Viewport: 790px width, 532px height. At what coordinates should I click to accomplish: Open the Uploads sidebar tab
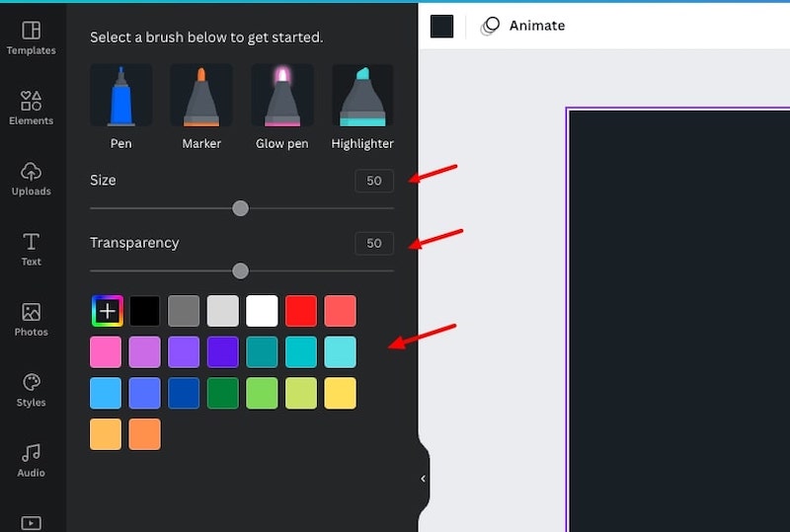(32, 179)
